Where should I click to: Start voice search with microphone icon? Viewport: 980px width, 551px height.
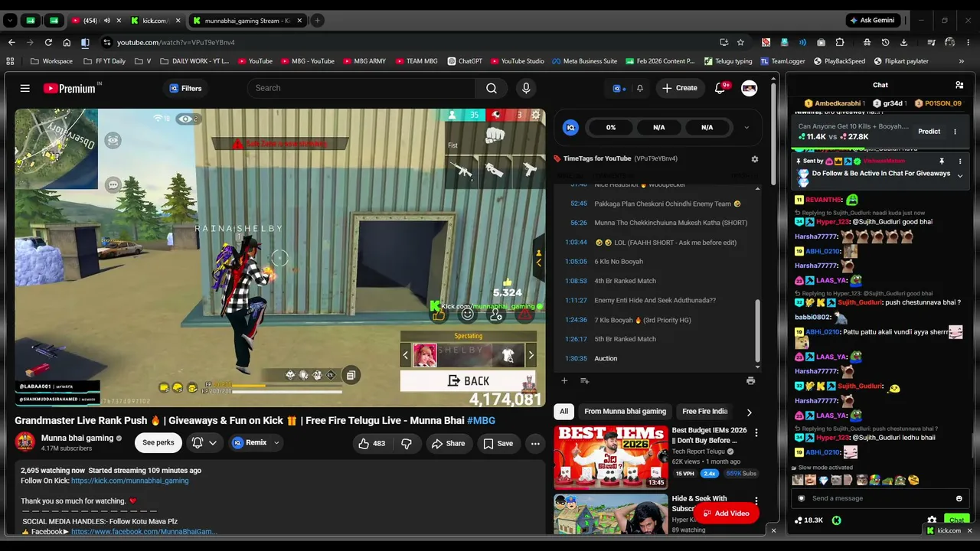[x=525, y=88]
